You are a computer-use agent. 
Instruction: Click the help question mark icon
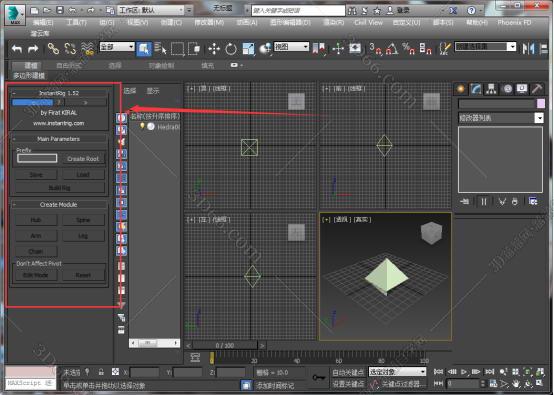point(471,11)
